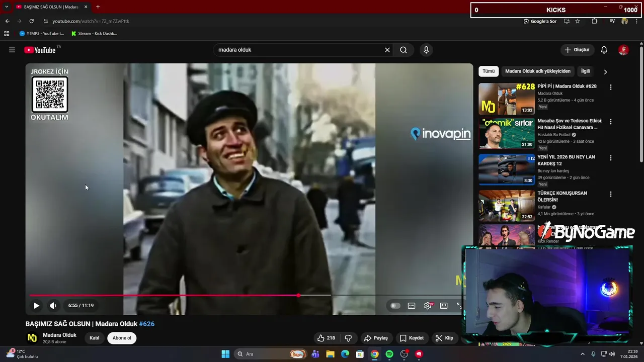
Task: Open TÜRKÇE KONUŞURSAN ÖLERSİN title
Action: tap(562, 196)
